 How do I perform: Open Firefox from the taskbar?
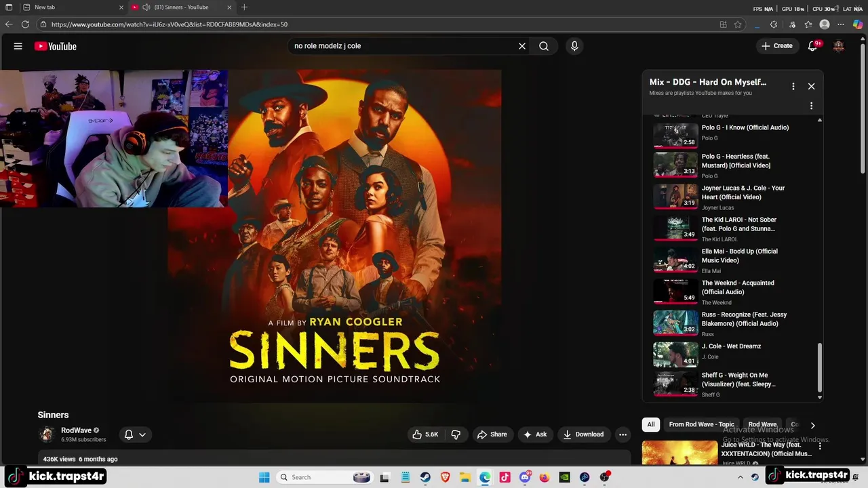pos(545,477)
